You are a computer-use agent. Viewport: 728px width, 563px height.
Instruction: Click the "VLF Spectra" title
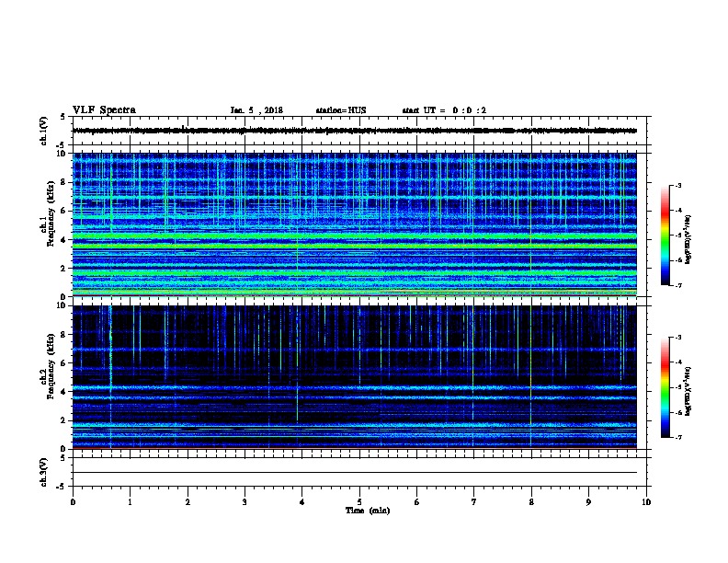(x=104, y=110)
